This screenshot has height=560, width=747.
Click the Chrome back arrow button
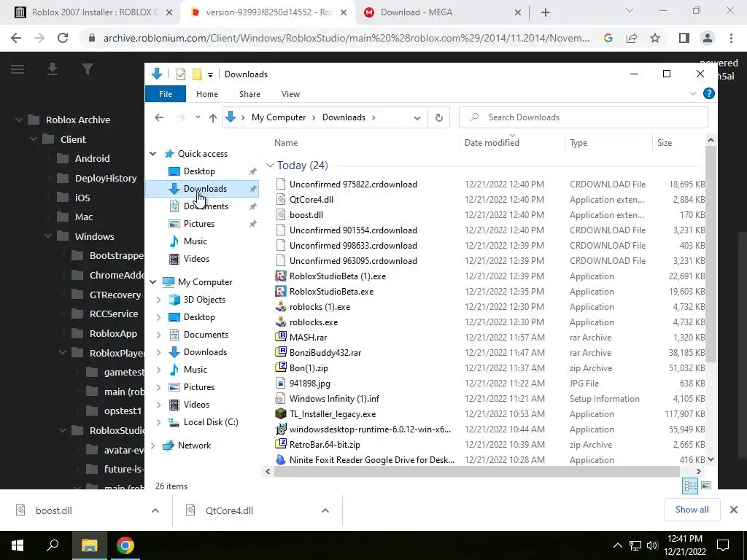coord(16,38)
